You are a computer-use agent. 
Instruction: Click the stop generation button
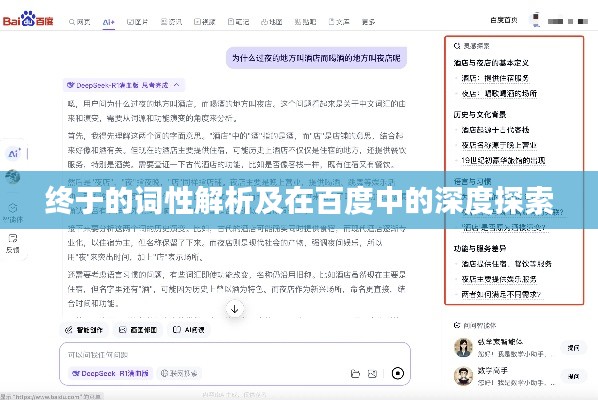click(397, 373)
